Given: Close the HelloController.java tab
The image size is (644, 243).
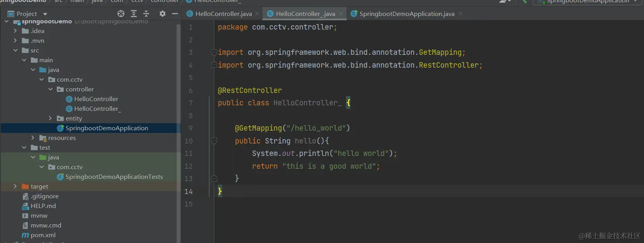Looking at the screenshot, I should [257, 14].
